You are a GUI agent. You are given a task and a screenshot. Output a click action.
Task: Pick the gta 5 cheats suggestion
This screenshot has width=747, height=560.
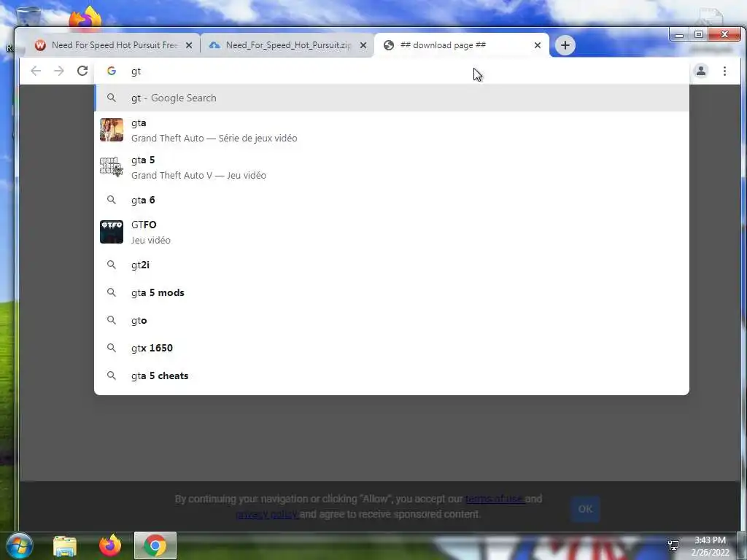coord(392,376)
